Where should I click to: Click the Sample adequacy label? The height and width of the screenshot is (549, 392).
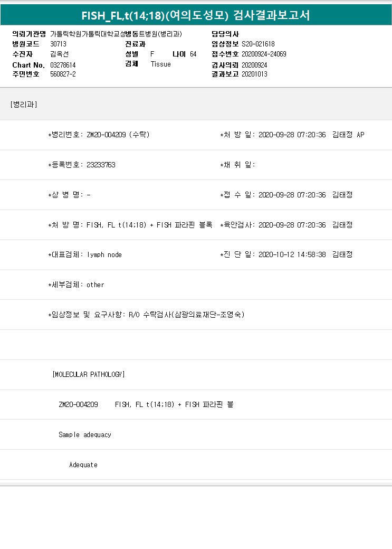pos(85,434)
